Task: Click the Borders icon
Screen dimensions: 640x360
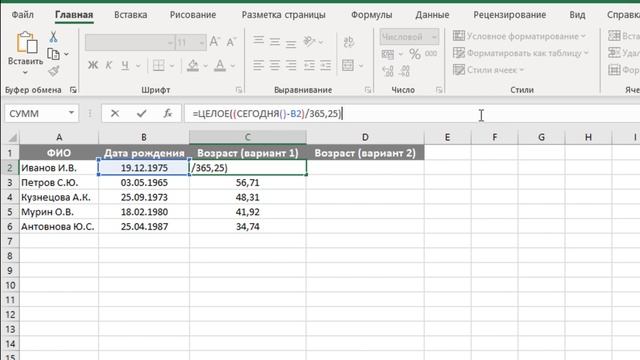Action: coord(158,65)
